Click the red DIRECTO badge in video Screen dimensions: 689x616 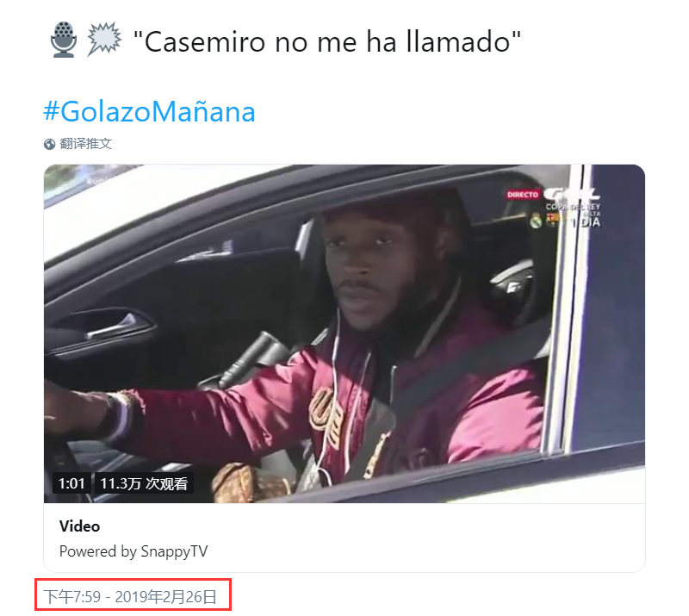click(523, 195)
